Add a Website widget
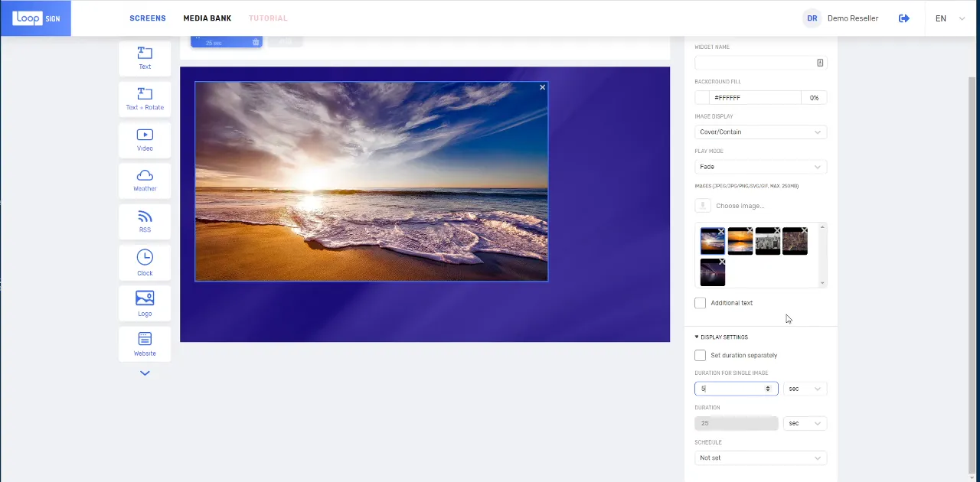 (145, 344)
